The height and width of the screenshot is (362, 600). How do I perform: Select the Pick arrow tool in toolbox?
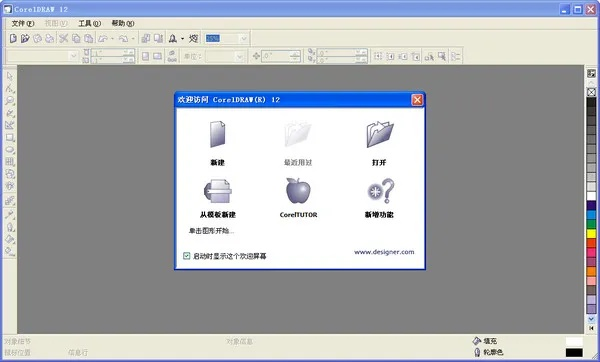click(10, 76)
